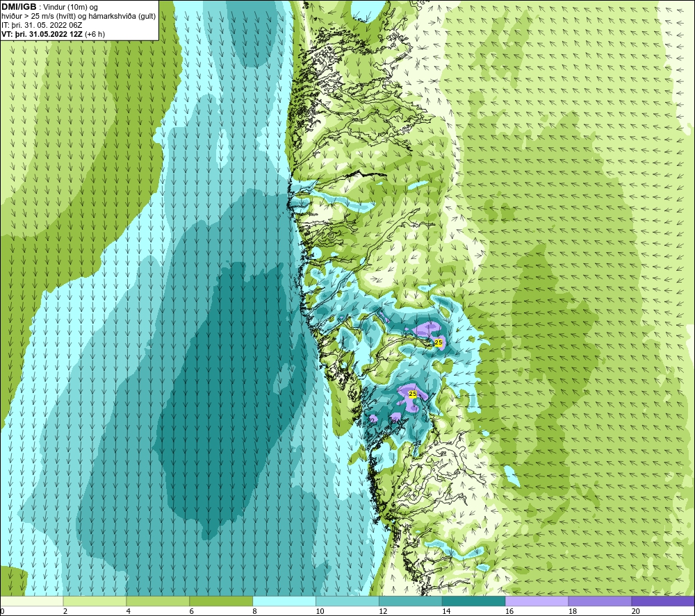Screen dimensions: 695x616
Task: Click the 4–6 m/s green swatch
Action: [x=158, y=601]
